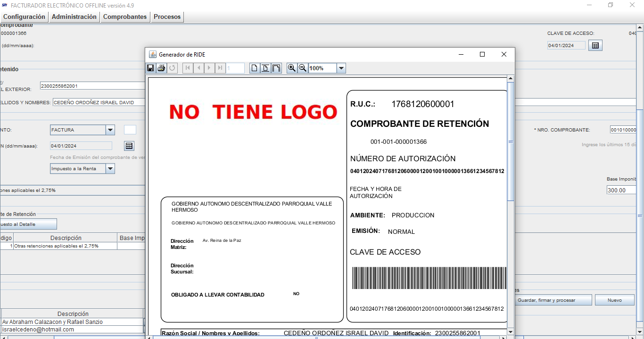Image resolution: width=644 pixels, height=339 pixels.
Task: Zoom in on the RIDE preview
Action: (292, 68)
